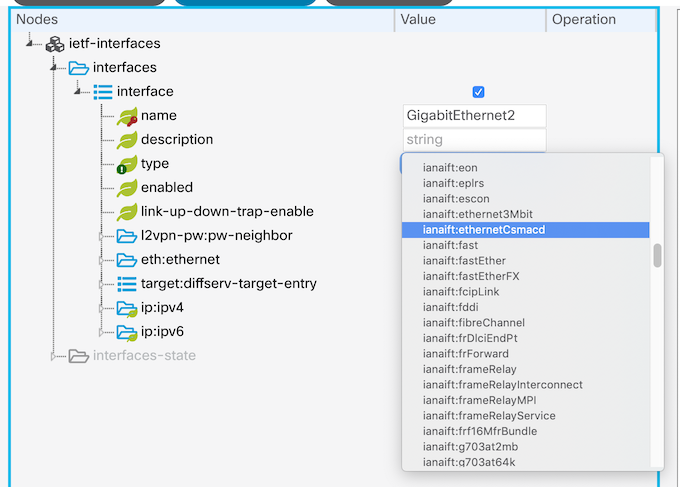Click the target:diffserv-target-entry list icon

(127, 284)
